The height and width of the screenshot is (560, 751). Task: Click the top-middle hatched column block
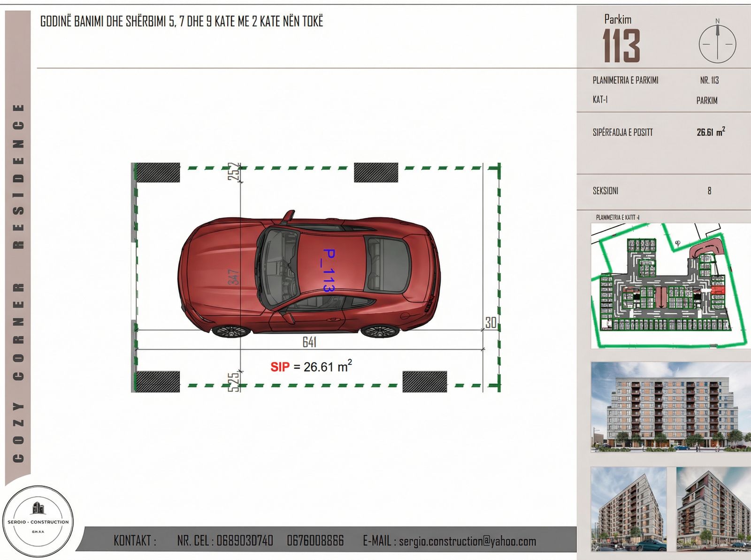click(x=375, y=173)
